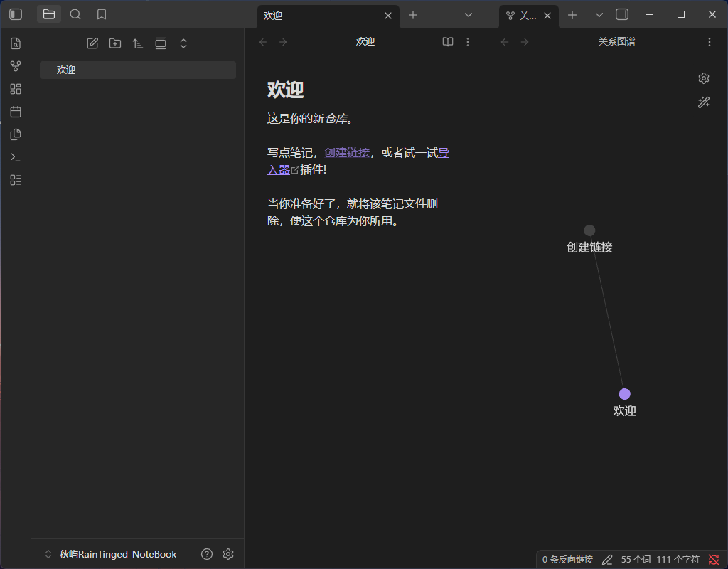Change sort order in file explorer
Image resolution: width=728 pixels, height=569 pixels.
point(137,43)
